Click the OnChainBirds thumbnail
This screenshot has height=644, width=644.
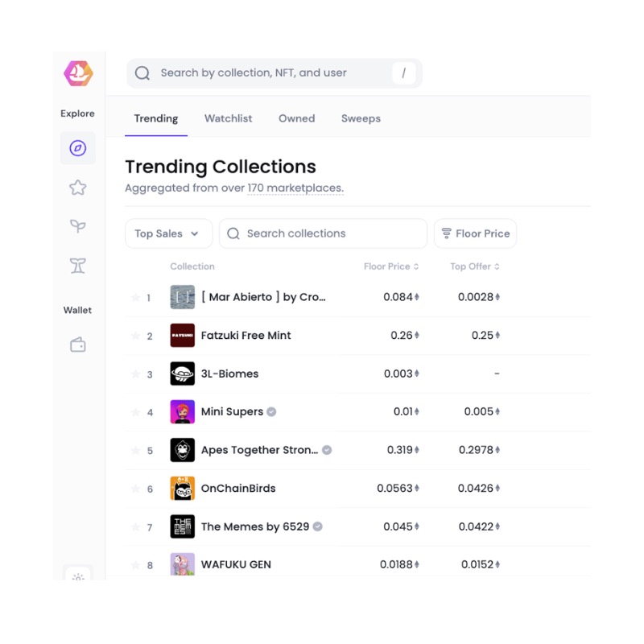(x=183, y=488)
